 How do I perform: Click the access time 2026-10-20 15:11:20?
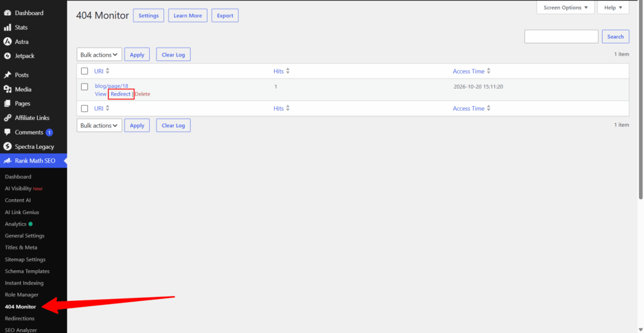[x=479, y=87]
